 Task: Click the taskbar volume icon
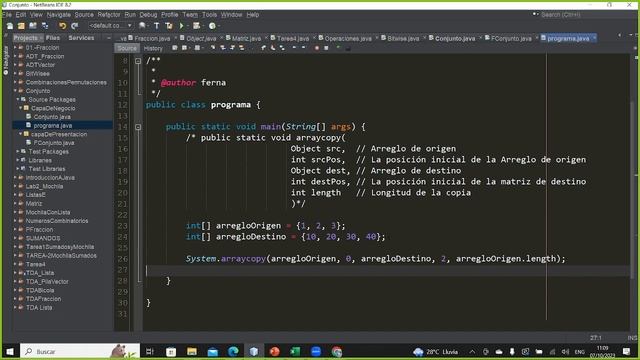[x=565, y=351]
